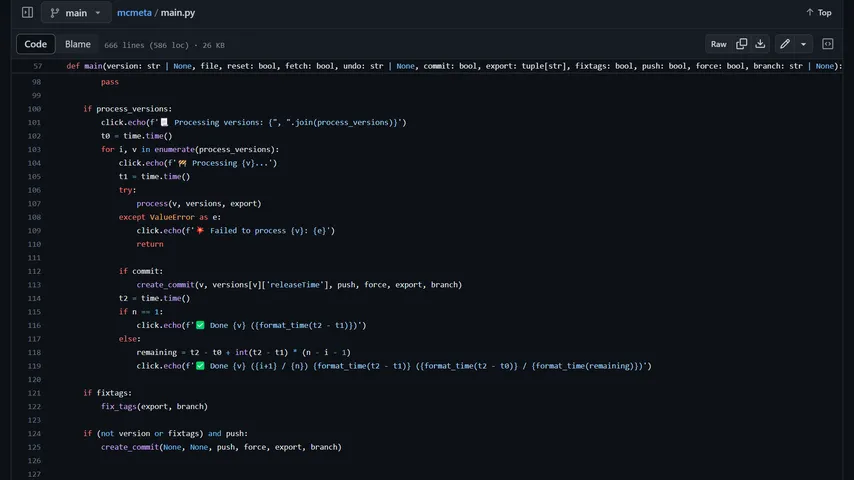Download the raw file
This screenshot has height=480, width=854.
[760, 44]
